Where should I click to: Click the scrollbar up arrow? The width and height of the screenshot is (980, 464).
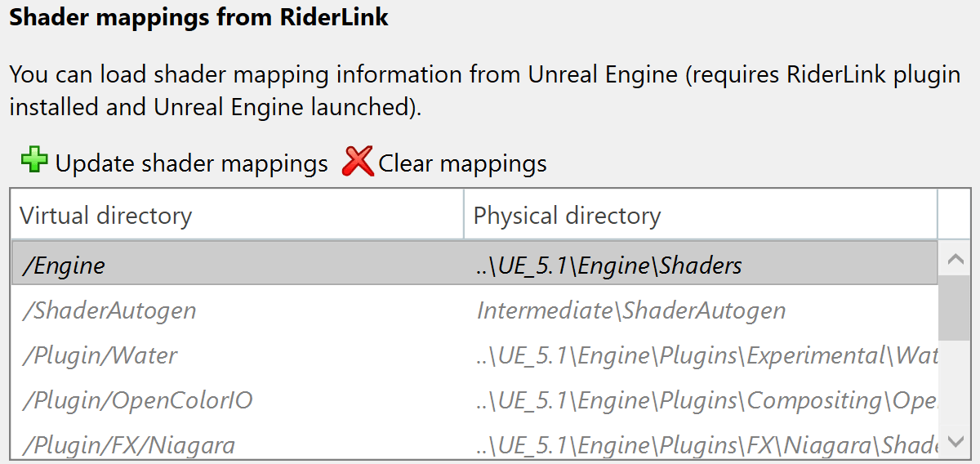click(954, 261)
